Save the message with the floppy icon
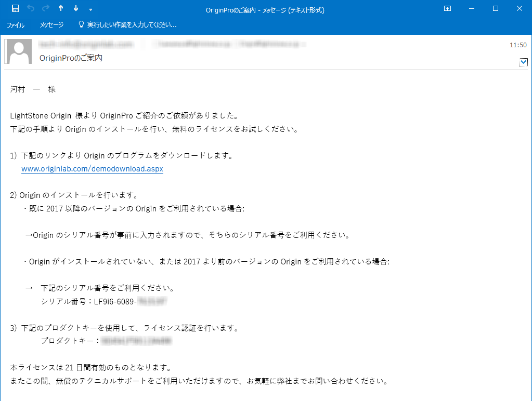The height and width of the screenshot is (401, 532). coord(16,8)
